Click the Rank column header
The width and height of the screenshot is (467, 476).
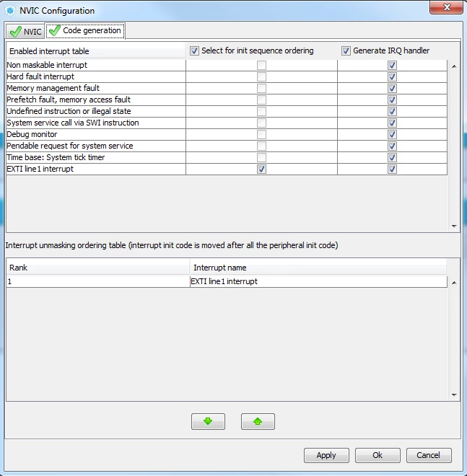tap(98, 268)
